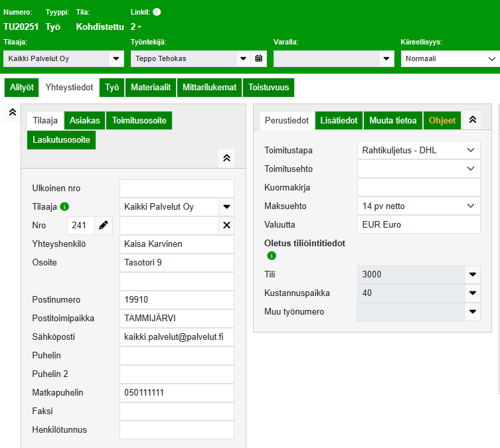Open the Tili account dropdown arrow

pos(472,274)
